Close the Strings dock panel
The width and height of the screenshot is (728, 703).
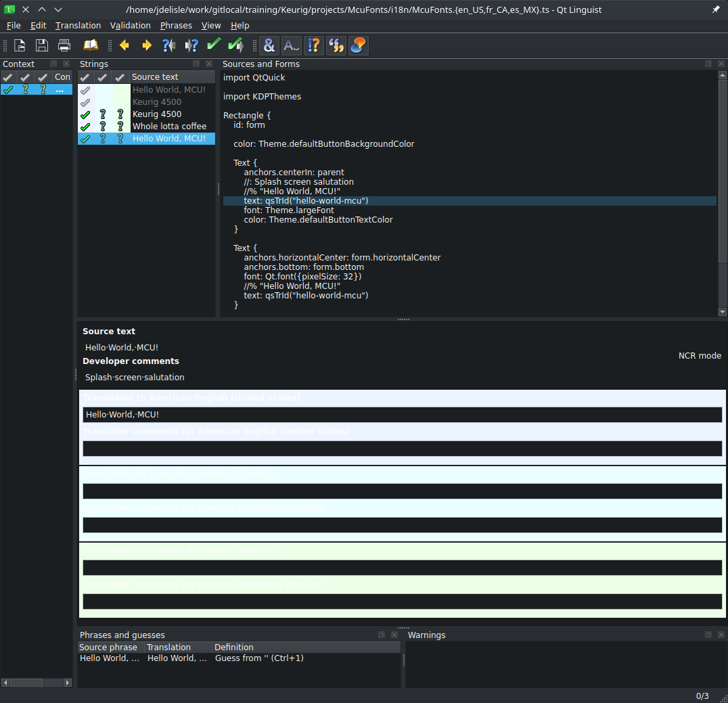click(209, 64)
